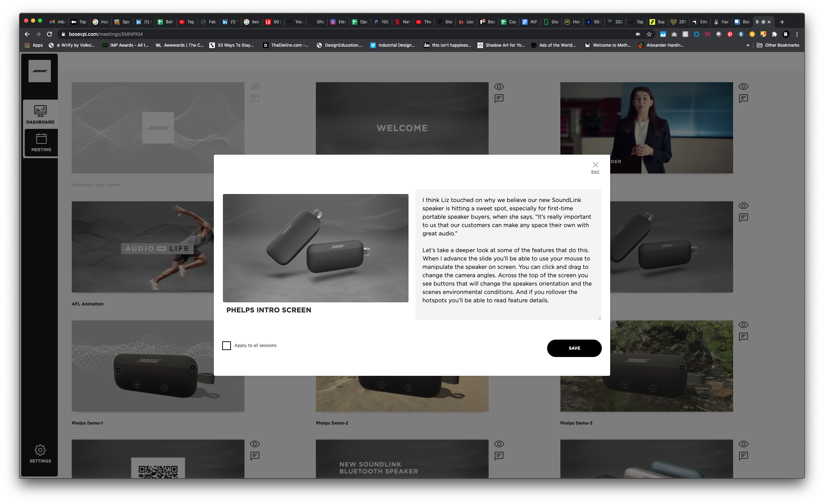Open the blue circle extension icon
The width and height of the screenshot is (824, 504).
click(x=697, y=34)
